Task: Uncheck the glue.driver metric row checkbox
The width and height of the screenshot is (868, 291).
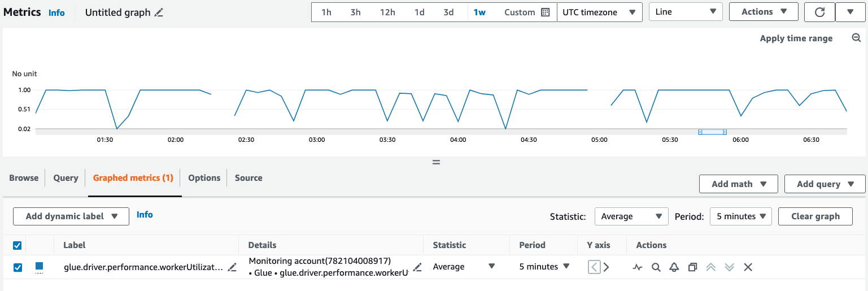Action: 17,267
